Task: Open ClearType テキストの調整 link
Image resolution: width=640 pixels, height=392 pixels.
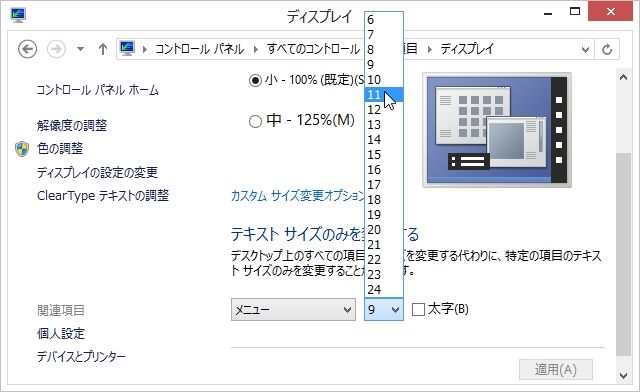Action: [x=103, y=196]
